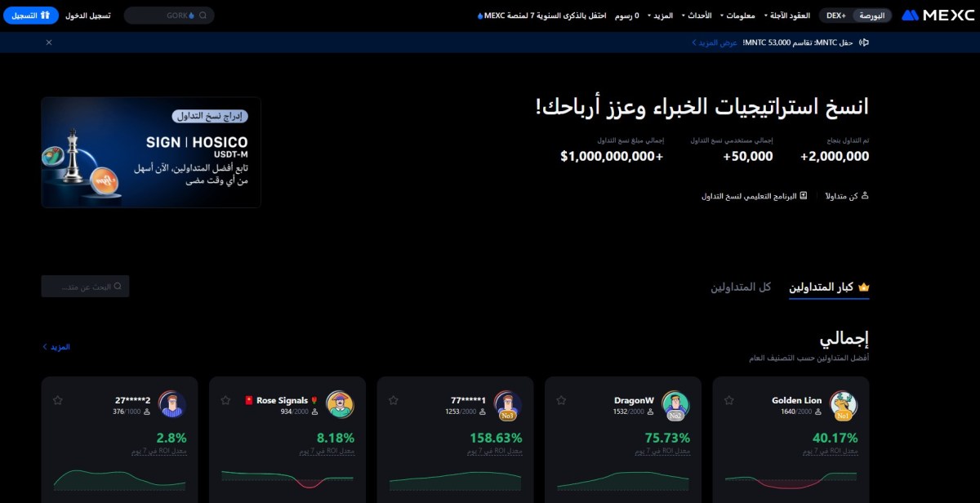Star the Rose Signals trader card
This screenshot has height=503, width=980.
click(x=225, y=400)
